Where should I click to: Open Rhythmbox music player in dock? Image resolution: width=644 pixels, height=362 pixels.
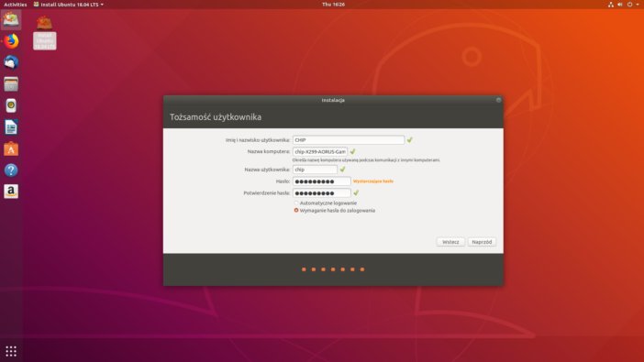click(11, 105)
